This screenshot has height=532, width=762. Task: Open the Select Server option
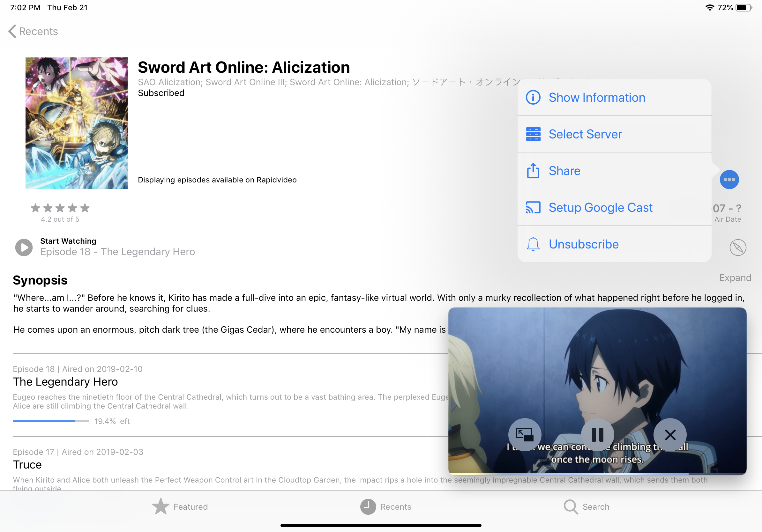point(585,134)
